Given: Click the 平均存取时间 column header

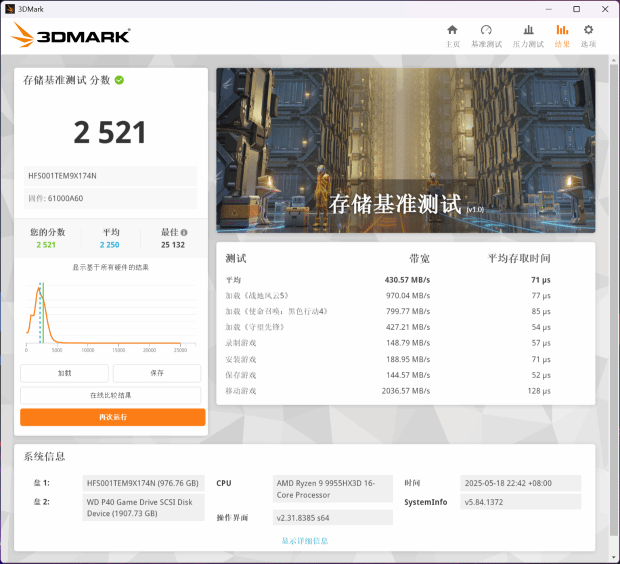Looking at the screenshot, I should [x=519, y=259].
